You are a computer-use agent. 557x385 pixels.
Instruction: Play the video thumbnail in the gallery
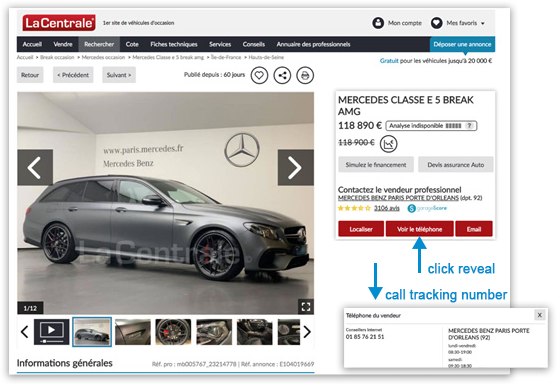point(52,332)
